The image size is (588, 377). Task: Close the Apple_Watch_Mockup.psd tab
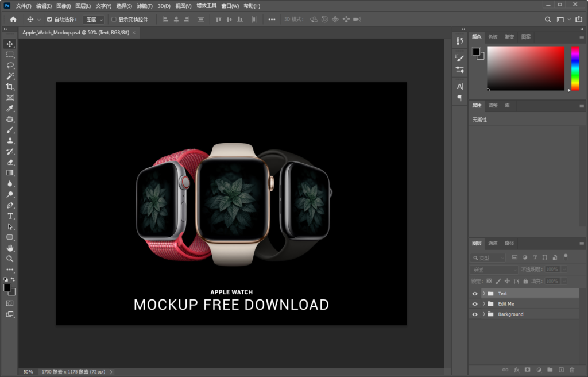coord(134,33)
